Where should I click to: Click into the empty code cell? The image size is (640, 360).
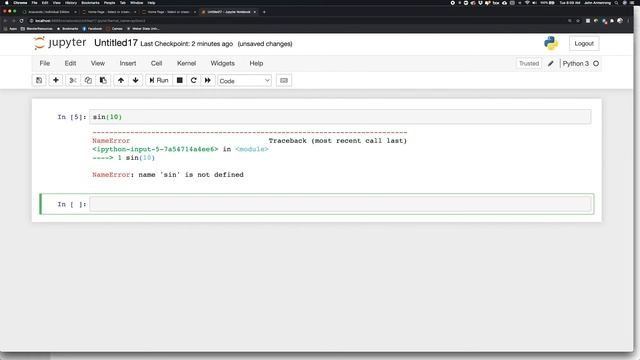(x=340, y=204)
